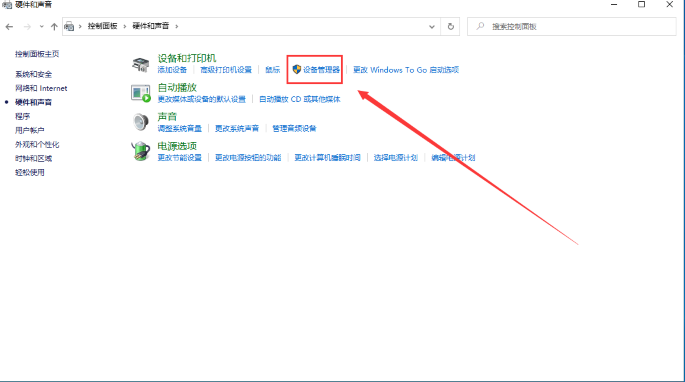Select 网络和 Internet in the sidebar
Viewport: 685px width, 382px height.
[41, 88]
